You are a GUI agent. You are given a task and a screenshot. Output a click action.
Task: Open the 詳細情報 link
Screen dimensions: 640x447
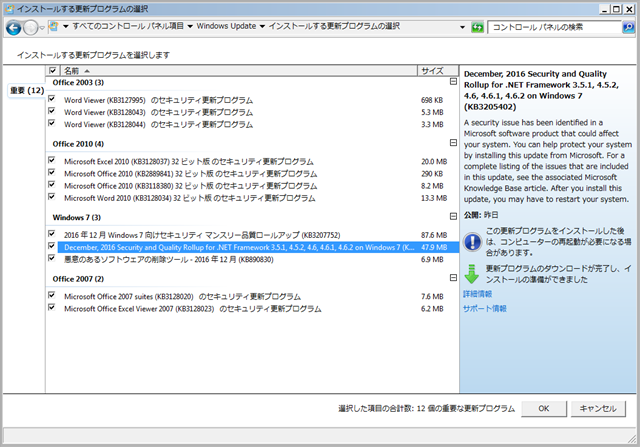(x=478, y=294)
